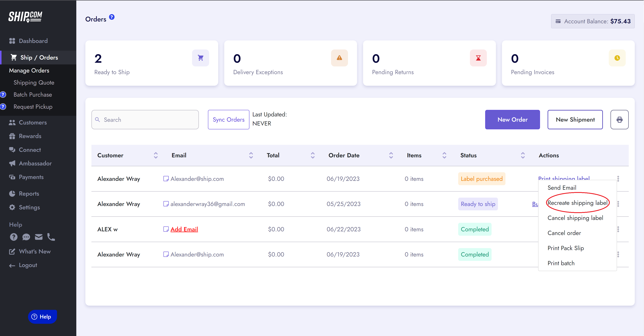Open three-dot menu for ALEX w order
This screenshot has height=336, width=644.
point(618,229)
